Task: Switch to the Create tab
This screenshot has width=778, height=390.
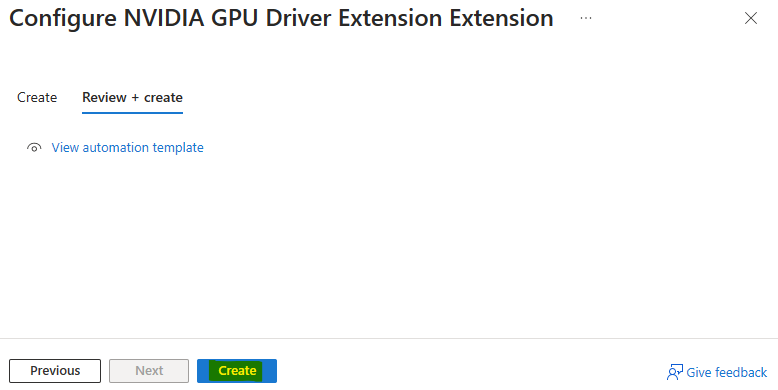Action: click(x=37, y=97)
